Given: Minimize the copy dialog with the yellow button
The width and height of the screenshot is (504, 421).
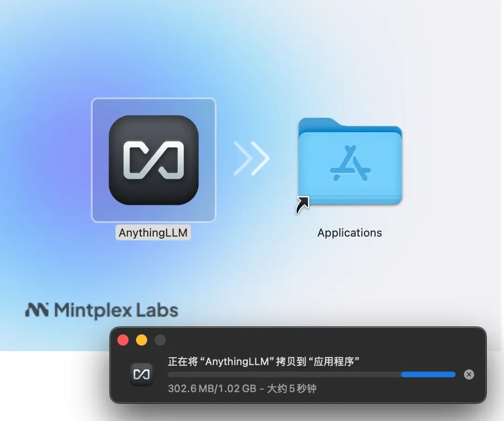Looking at the screenshot, I should click(x=142, y=340).
